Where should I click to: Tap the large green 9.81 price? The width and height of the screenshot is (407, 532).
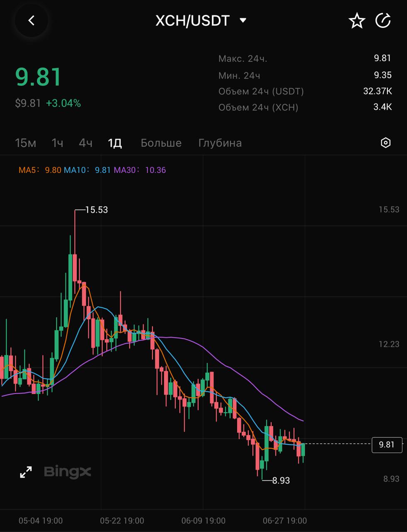(x=39, y=77)
